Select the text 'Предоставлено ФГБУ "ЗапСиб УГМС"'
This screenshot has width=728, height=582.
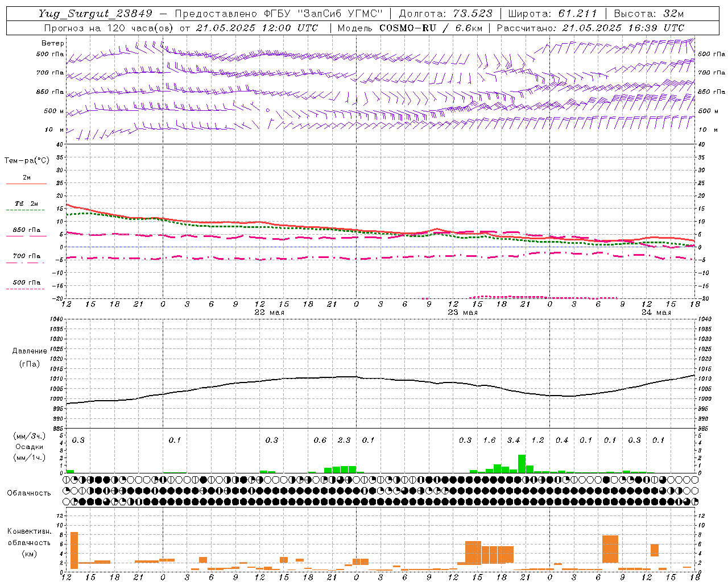[x=279, y=14]
